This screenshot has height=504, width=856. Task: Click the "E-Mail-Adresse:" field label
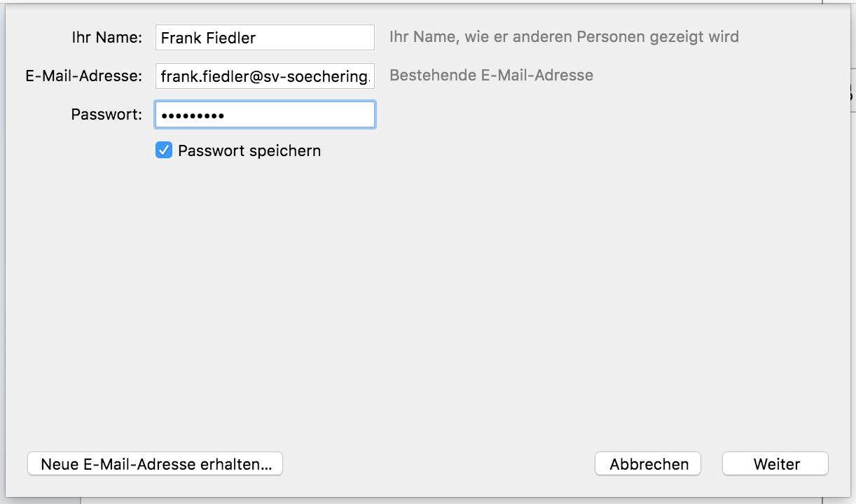(x=84, y=76)
